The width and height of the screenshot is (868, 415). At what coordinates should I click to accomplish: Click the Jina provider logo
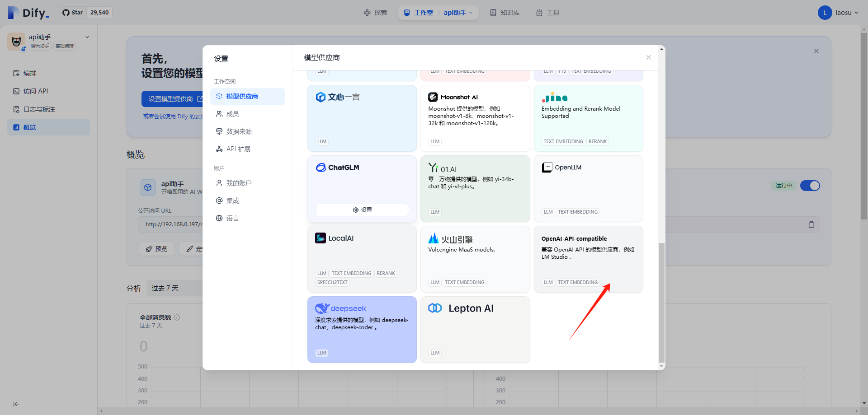(555, 97)
